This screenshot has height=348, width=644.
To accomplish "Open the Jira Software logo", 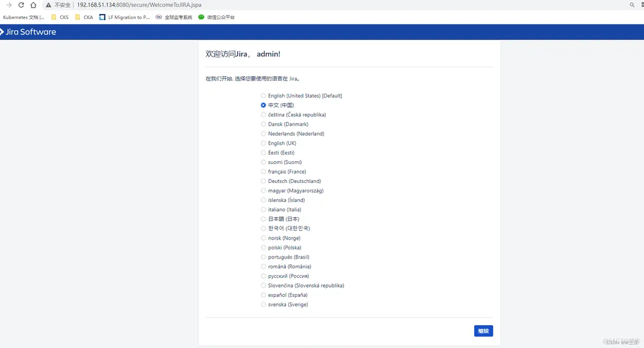I will (x=28, y=32).
